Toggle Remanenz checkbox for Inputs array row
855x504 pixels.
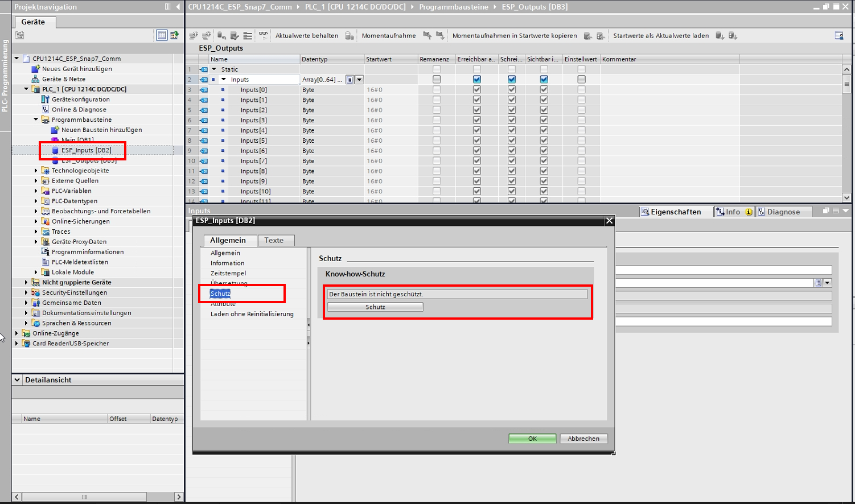pyautogui.click(x=437, y=80)
